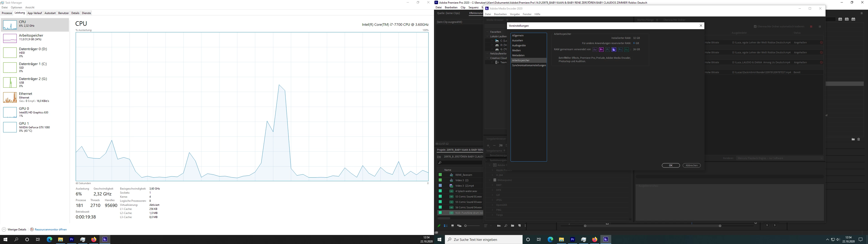Open the Sequenz menu in Premiere Pro

pyautogui.click(x=473, y=7)
